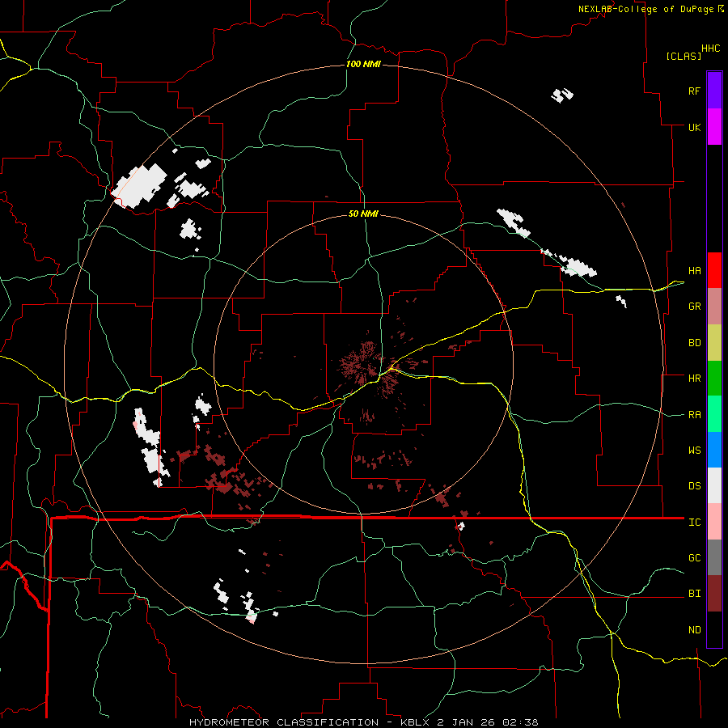Click the HA legend label
Screen dimensions: 728x728
click(x=695, y=271)
